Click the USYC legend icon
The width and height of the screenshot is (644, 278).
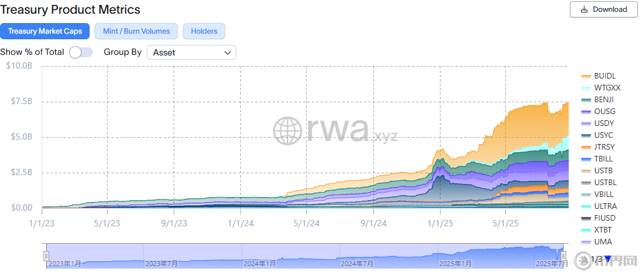[586, 135]
